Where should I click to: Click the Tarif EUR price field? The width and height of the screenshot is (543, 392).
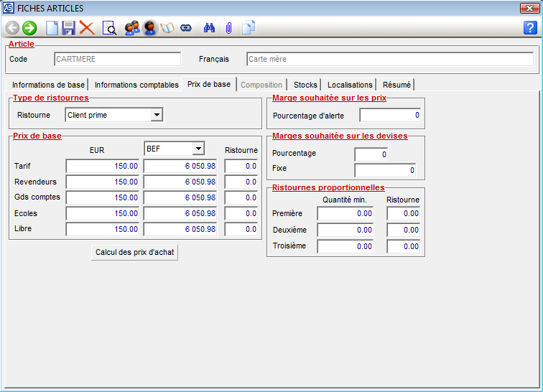point(102,167)
